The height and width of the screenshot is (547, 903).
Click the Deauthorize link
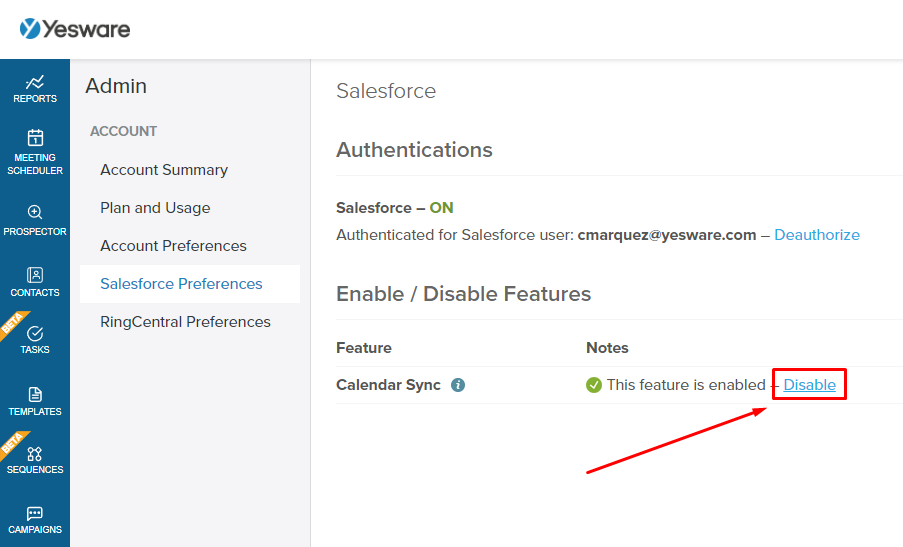[817, 235]
